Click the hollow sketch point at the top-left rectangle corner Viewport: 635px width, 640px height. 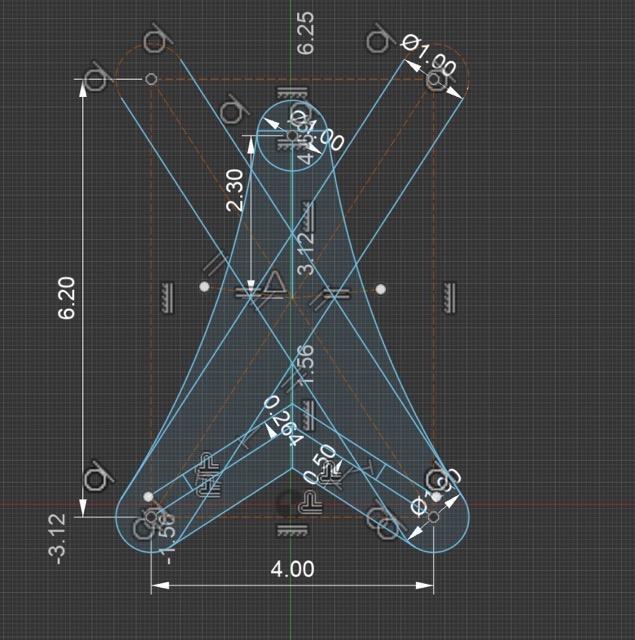(x=151, y=79)
